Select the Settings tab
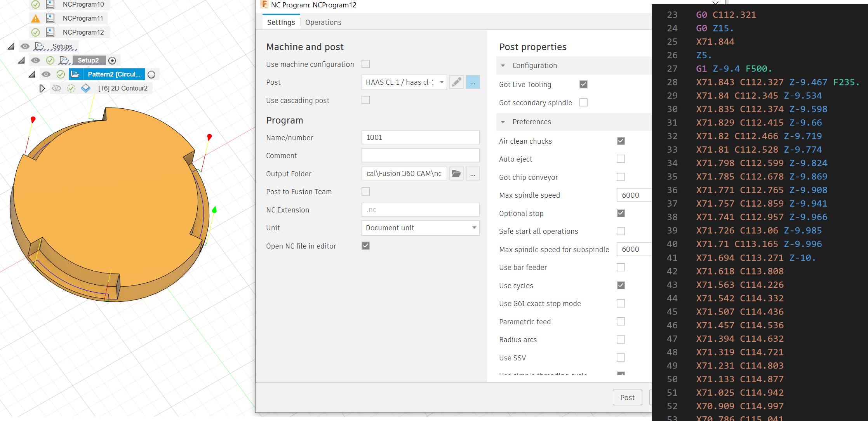 281,23
